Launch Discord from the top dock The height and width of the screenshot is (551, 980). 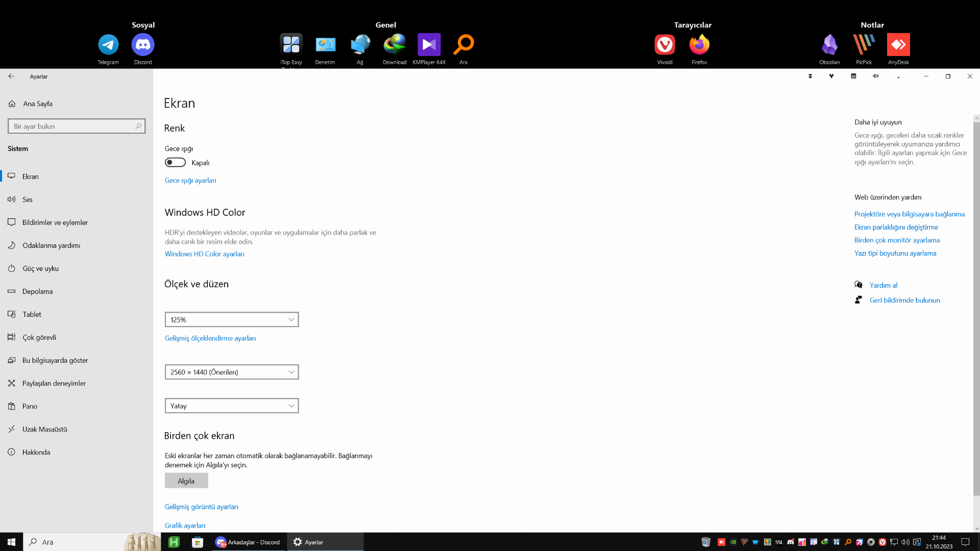[143, 45]
